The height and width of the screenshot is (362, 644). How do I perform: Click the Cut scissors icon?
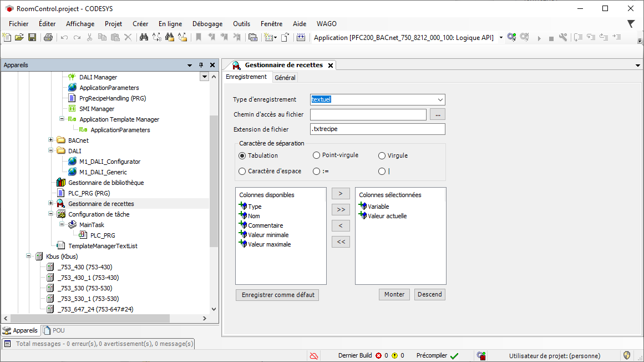click(89, 37)
